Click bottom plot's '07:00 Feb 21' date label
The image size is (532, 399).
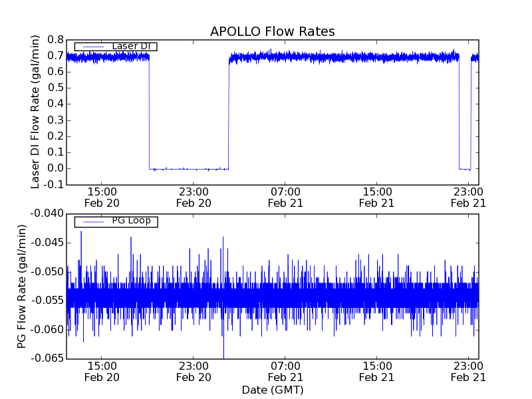tap(285, 372)
